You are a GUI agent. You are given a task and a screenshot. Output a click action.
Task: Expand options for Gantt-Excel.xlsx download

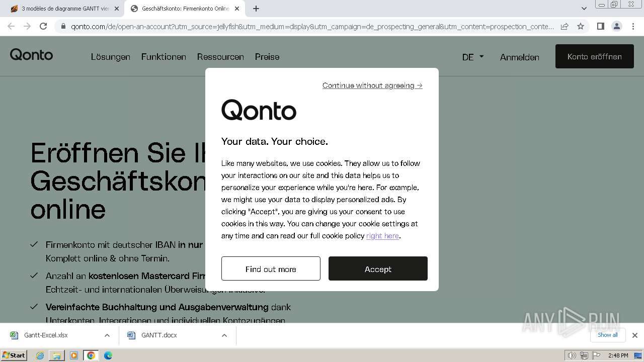[x=107, y=335]
